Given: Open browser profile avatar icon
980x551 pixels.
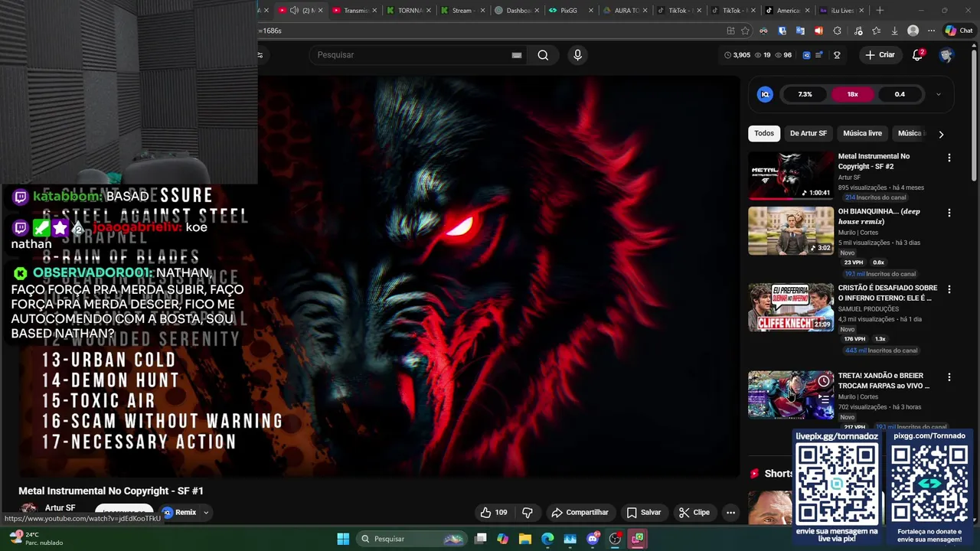Looking at the screenshot, I should [x=913, y=31].
